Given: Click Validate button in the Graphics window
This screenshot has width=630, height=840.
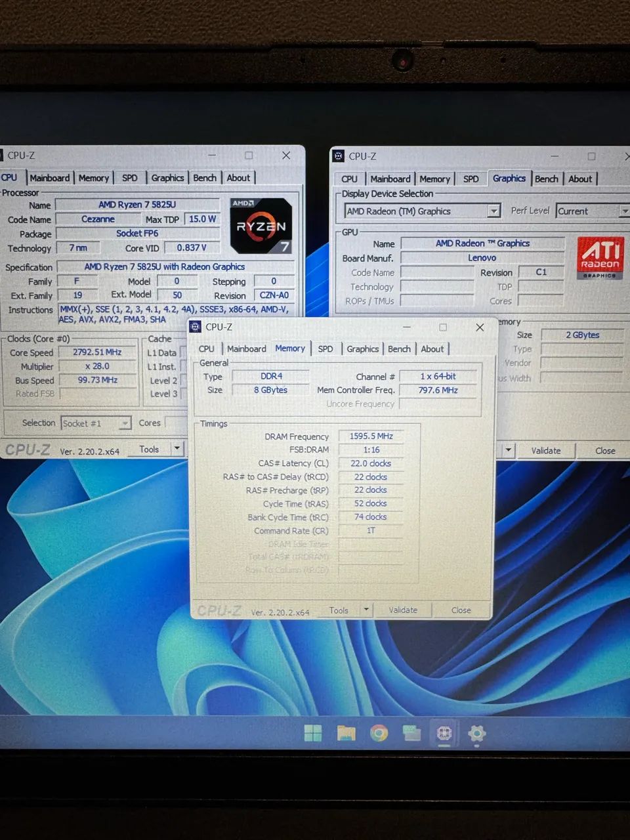Looking at the screenshot, I should (x=546, y=450).
